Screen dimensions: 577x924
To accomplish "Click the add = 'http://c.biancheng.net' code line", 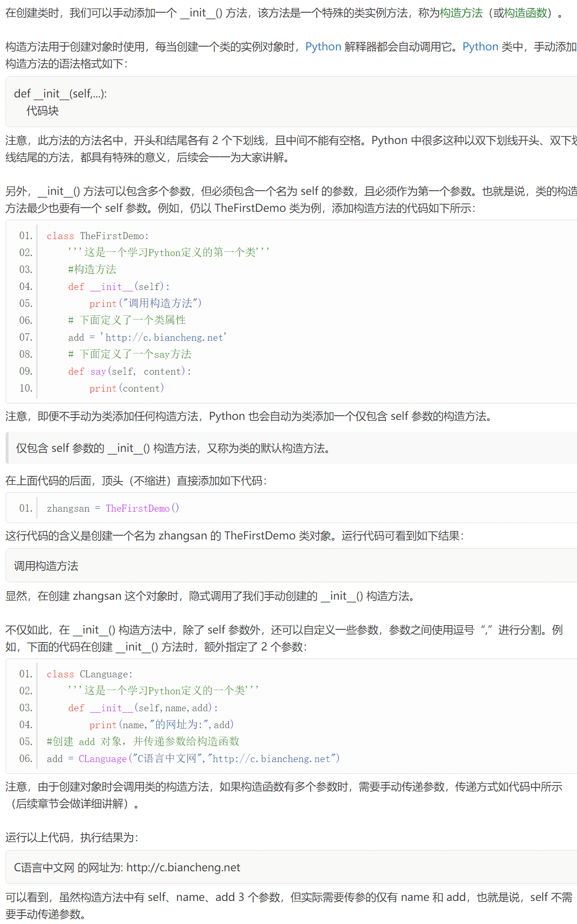I will coord(147,337).
